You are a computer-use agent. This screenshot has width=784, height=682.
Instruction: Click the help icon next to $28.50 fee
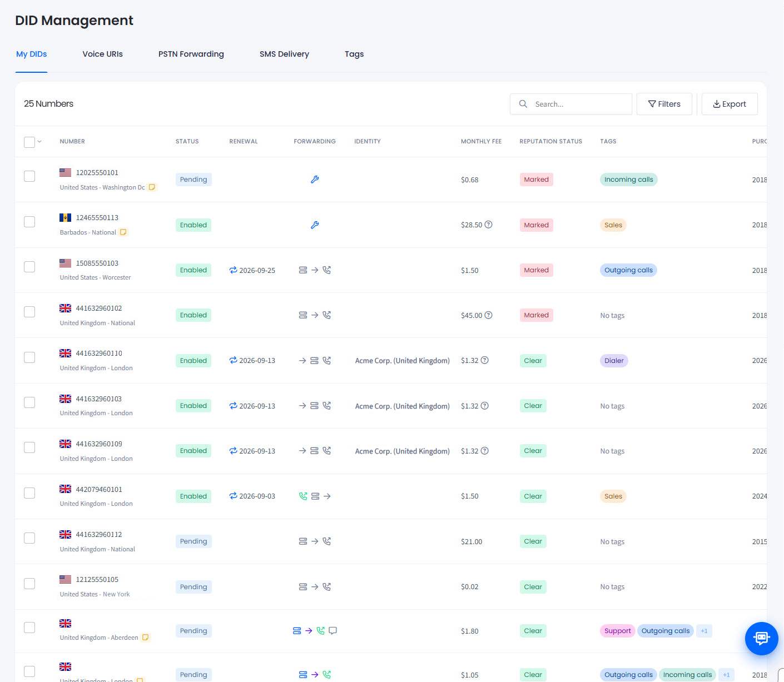pyautogui.click(x=488, y=225)
